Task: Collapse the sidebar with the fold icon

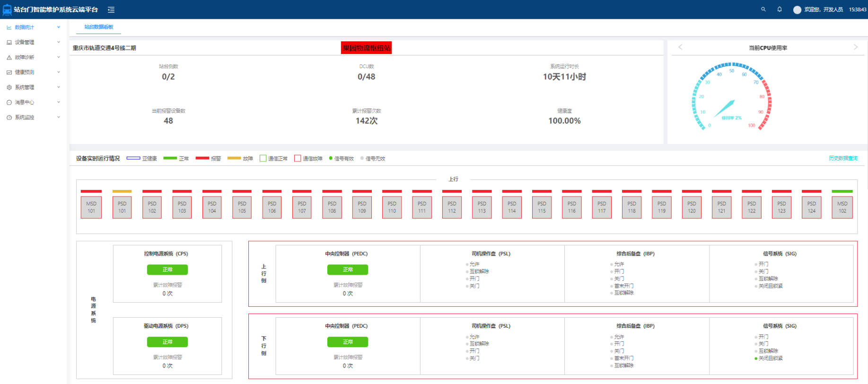Action: click(x=111, y=9)
